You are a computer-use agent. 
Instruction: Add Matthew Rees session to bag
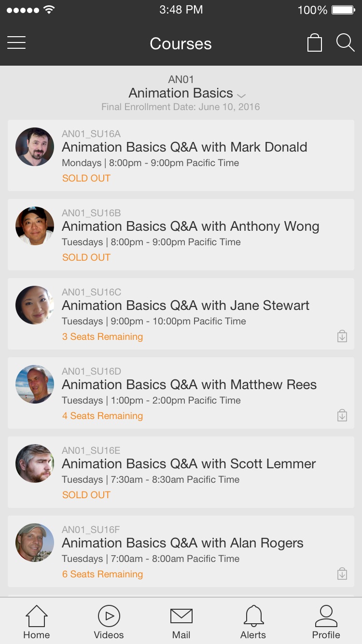(x=342, y=415)
